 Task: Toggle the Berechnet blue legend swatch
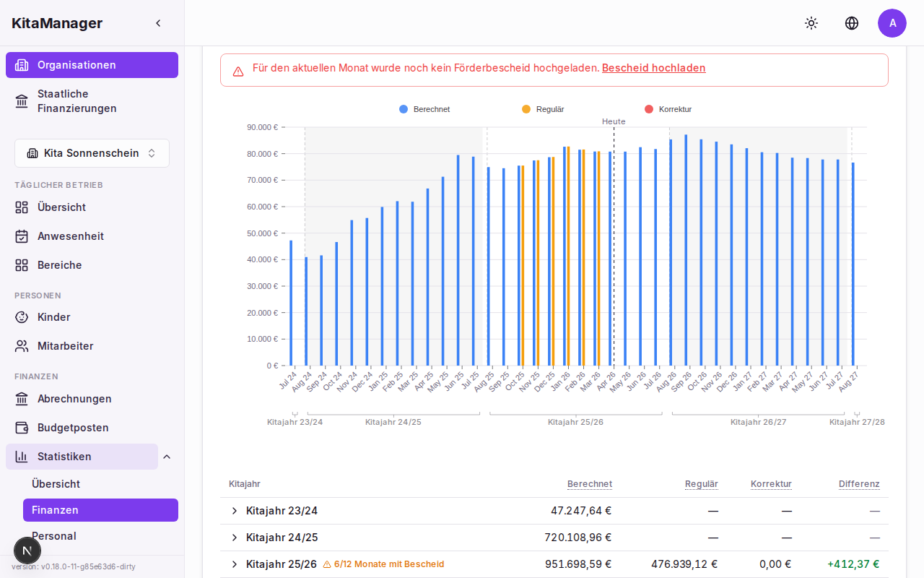pos(404,109)
